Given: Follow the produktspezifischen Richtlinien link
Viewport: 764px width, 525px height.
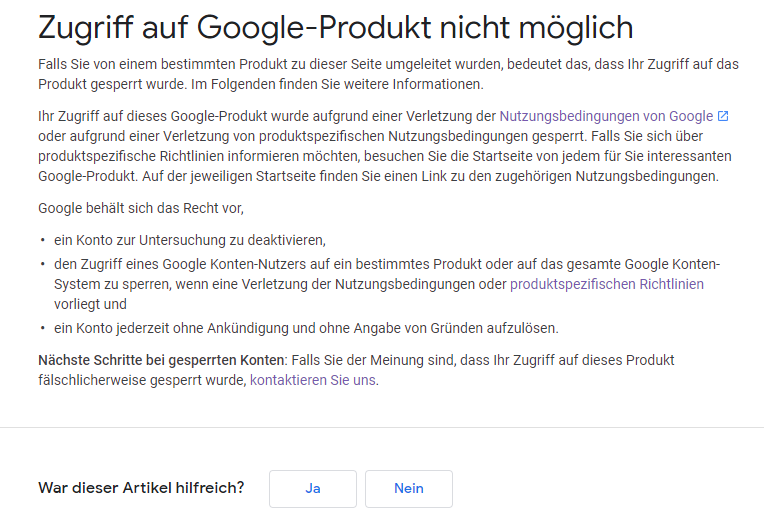Looking at the screenshot, I should click(607, 284).
